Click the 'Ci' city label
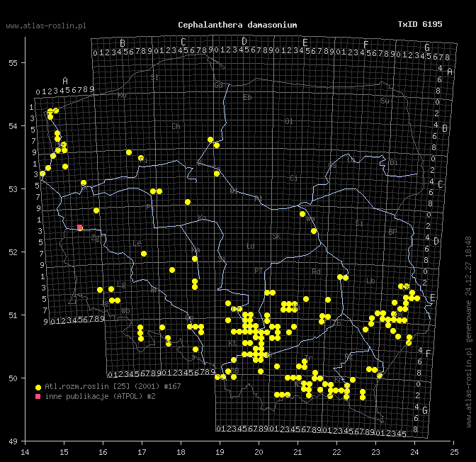 click(x=294, y=178)
